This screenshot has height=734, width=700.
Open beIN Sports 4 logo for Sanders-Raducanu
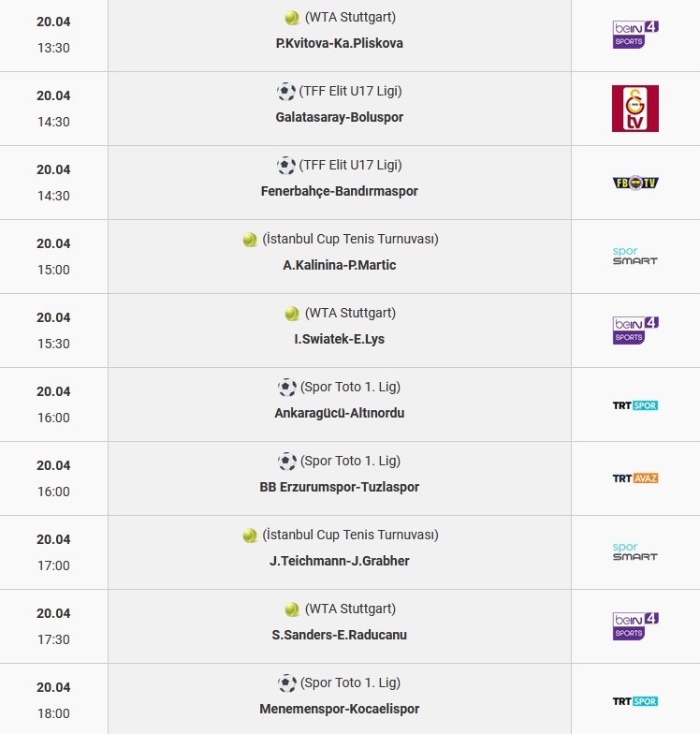point(635,626)
